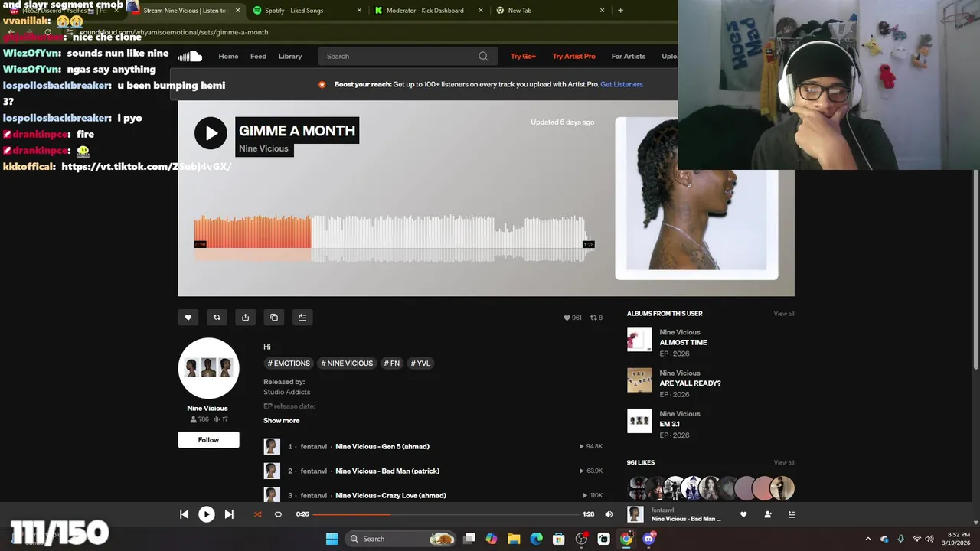The height and width of the screenshot is (551, 980).
Task: Repost the GIMME A MONTH set
Action: pos(217,318)
